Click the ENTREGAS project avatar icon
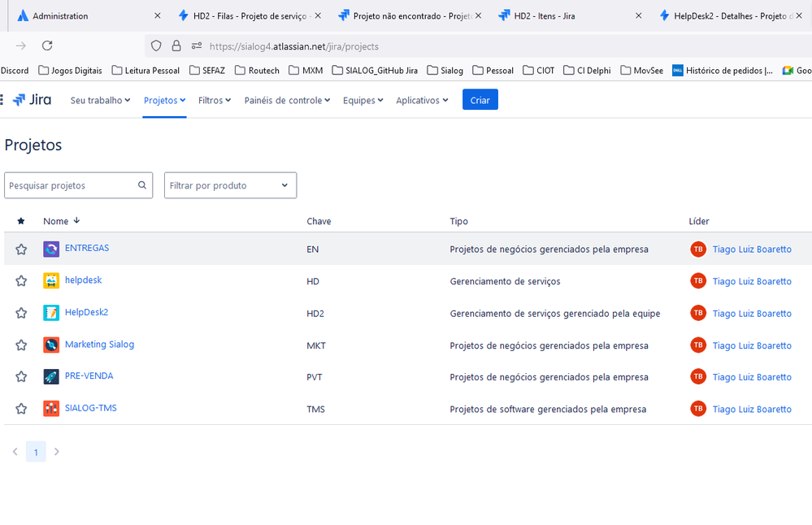The width and height of the screenshot is (812, 525). click(x=51, y=249)
